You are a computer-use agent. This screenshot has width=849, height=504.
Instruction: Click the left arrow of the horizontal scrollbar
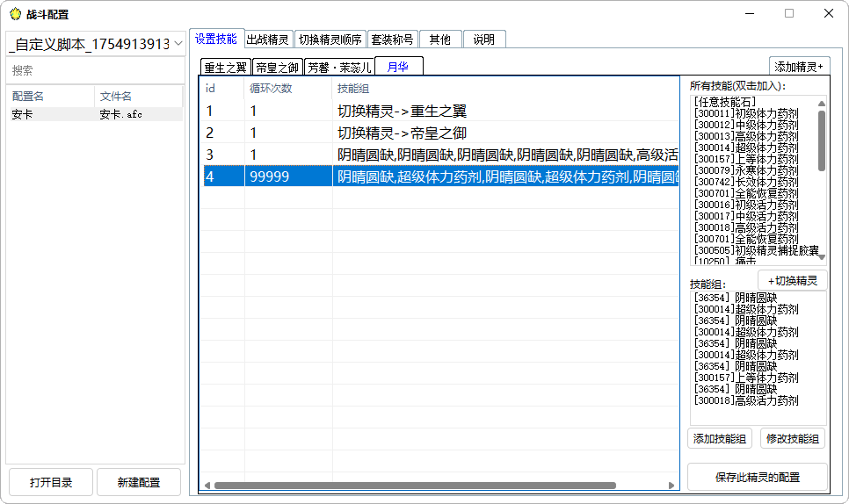(207, 486)
